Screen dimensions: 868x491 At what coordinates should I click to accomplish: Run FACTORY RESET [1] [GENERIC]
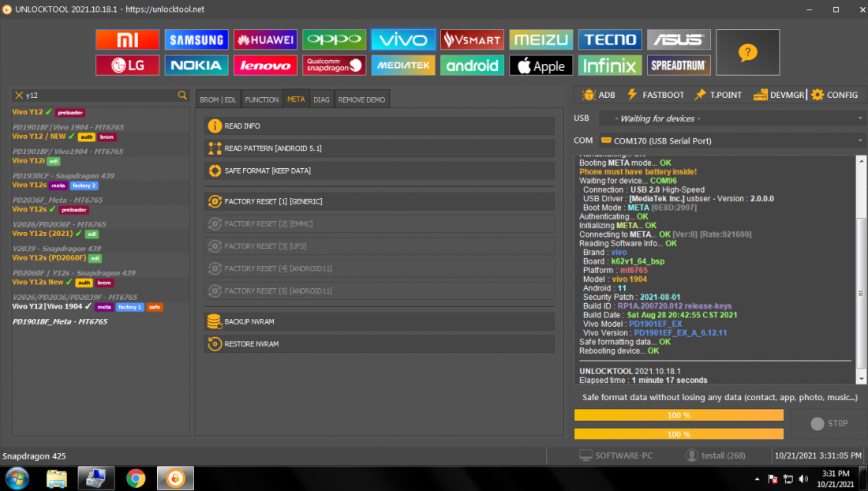click(x=380, y=201)
